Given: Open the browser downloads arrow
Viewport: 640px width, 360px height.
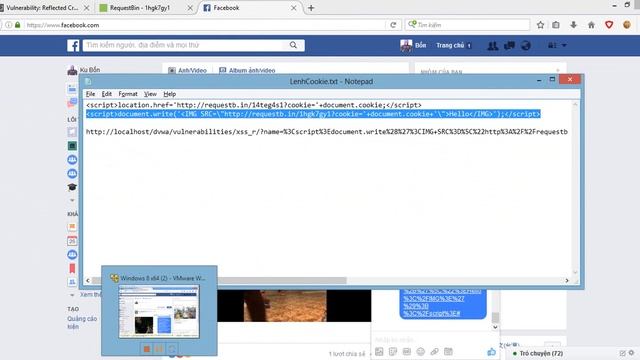Looking at the screenshot, I should pyautogui.click(x=573, y=25).
